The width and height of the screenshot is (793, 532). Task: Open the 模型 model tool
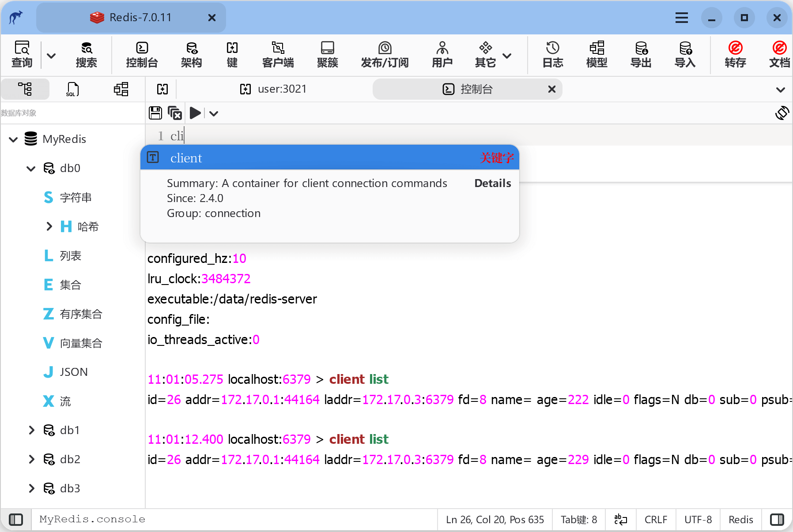pos(597,55)
